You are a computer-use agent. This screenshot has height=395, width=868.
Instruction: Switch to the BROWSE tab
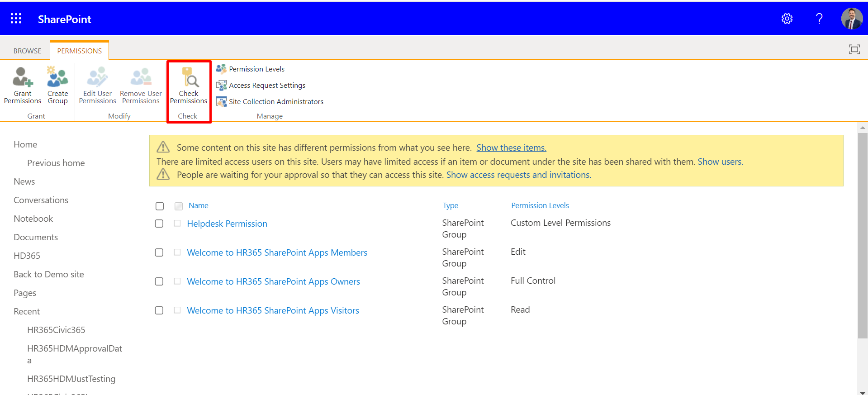click(27, 51)
